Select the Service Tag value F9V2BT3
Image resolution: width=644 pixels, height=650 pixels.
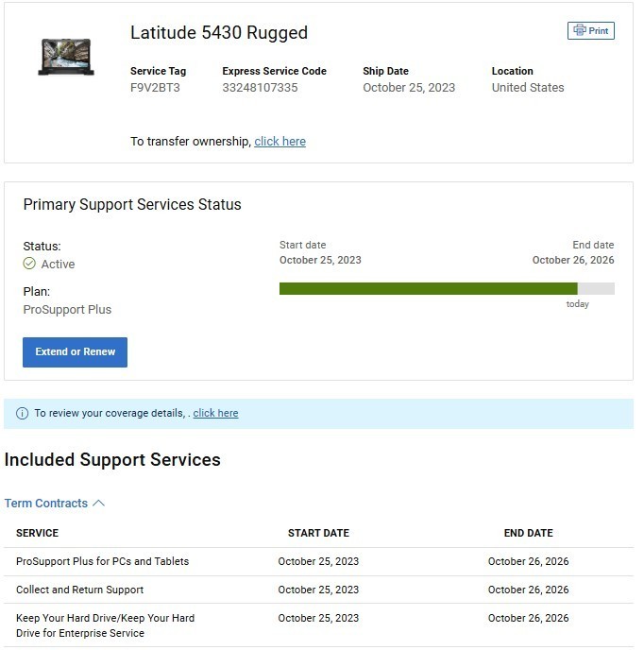[x=155, y=88]
